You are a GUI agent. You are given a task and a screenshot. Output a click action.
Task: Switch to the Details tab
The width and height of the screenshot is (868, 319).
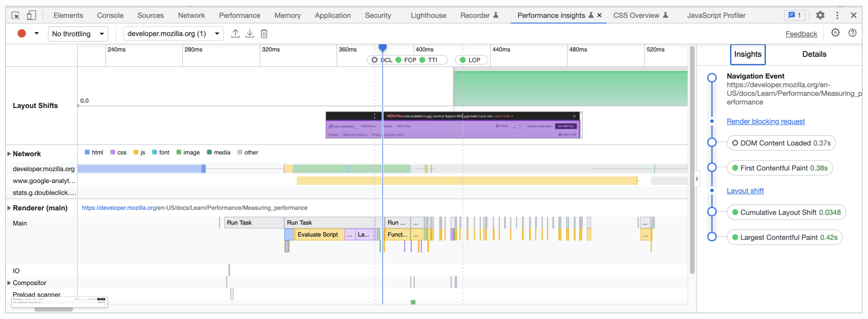point(814,54)
